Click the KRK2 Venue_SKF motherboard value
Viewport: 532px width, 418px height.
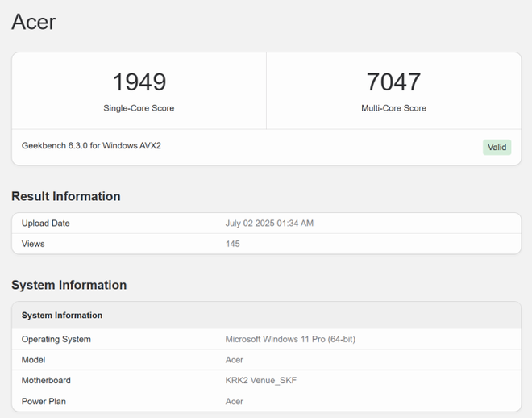point(261,380)
